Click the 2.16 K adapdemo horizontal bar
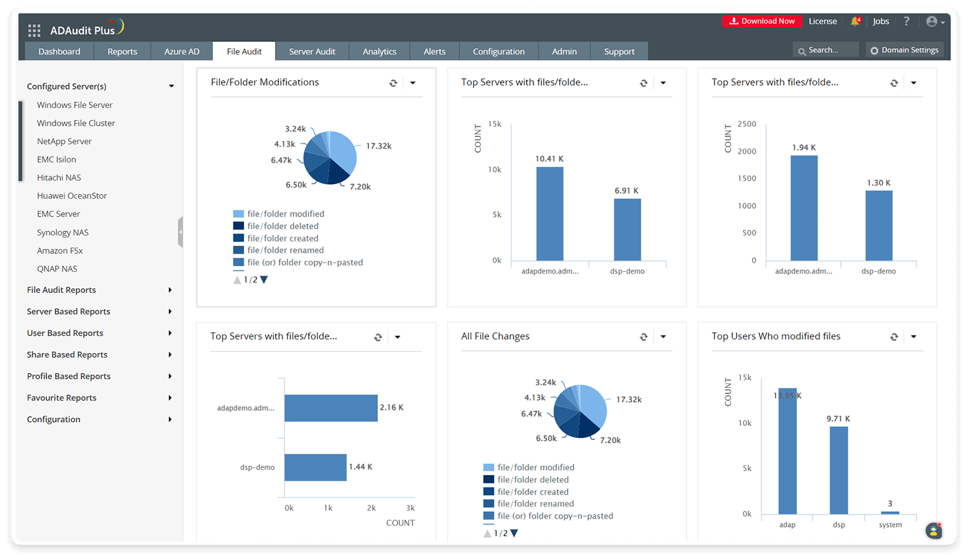 click(331, 408)
